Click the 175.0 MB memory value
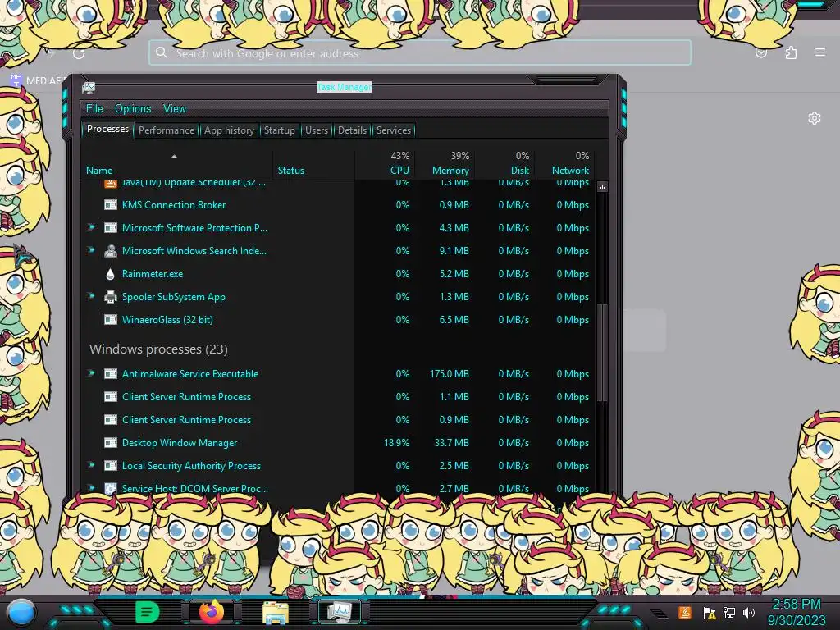840x630 pixels. 449,374
